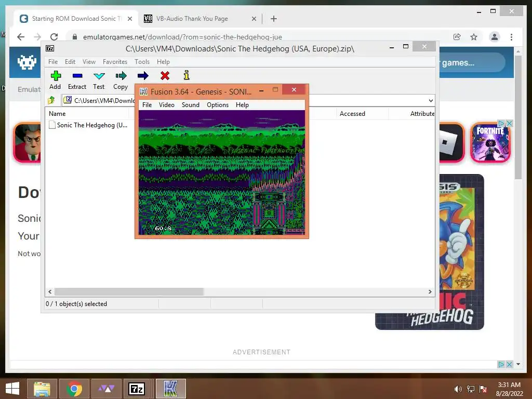This screenshot has width=532, height=399.
Task: Open Fusion Options menu
Action: coord(218,105)
